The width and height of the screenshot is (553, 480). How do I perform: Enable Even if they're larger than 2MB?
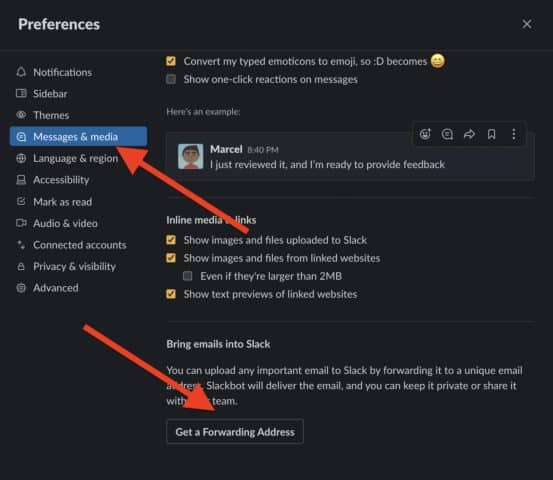pyautogui.click(x=188, y=276)
